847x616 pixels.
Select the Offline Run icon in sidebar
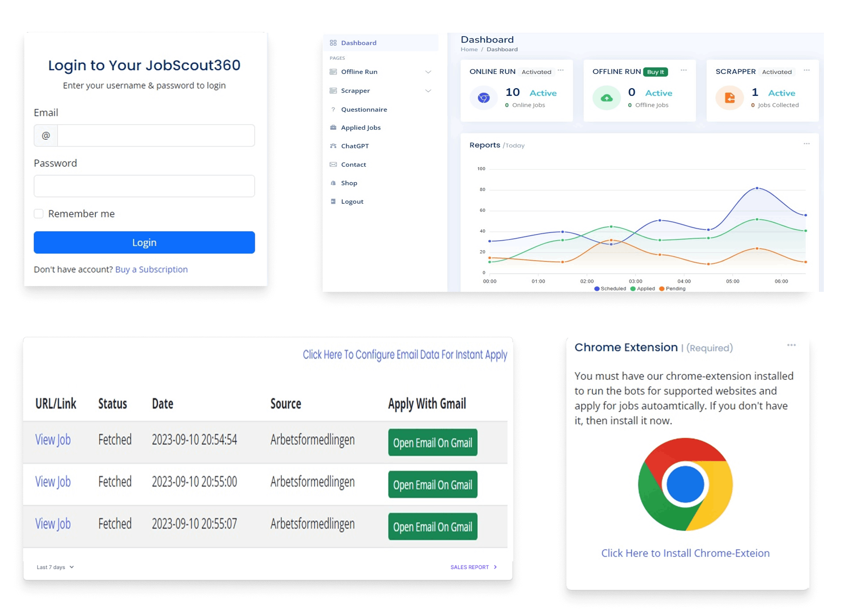click(x=333, y=72)
